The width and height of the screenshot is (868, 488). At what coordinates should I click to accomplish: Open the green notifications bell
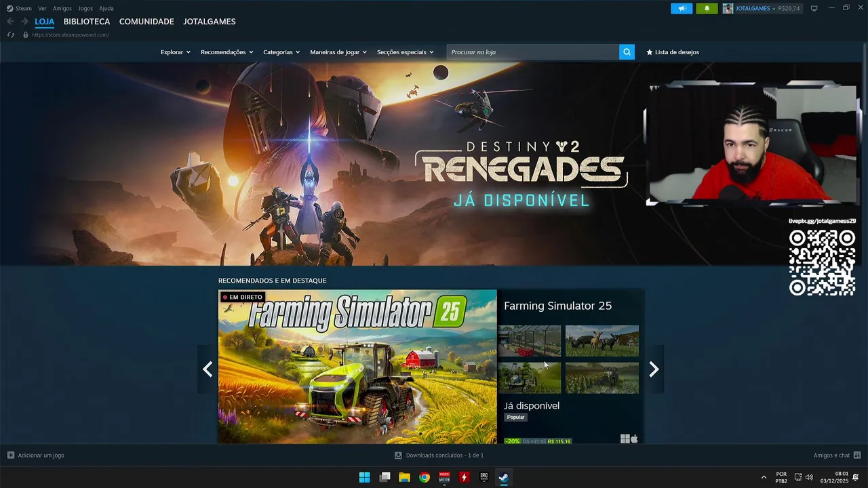click(x=707, y=8)
